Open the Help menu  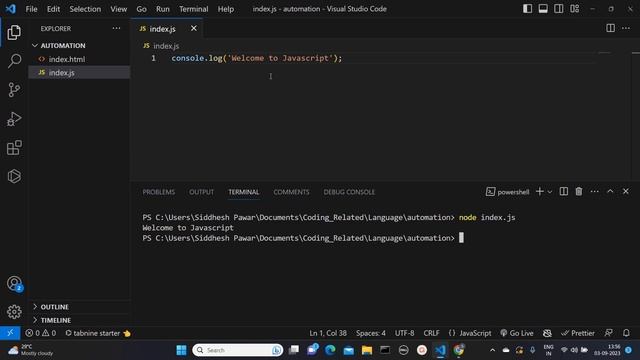point(225,9)
